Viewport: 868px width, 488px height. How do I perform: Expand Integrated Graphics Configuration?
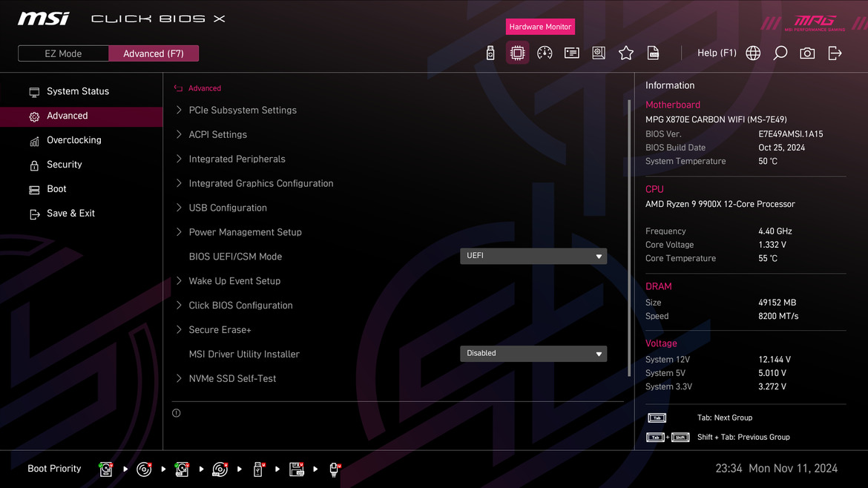260,183
